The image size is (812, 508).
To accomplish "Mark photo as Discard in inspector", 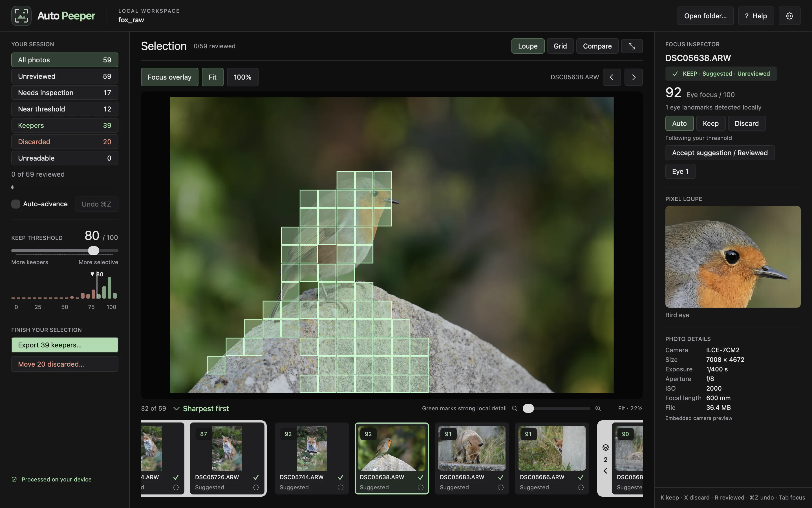I will click(746, 123).
